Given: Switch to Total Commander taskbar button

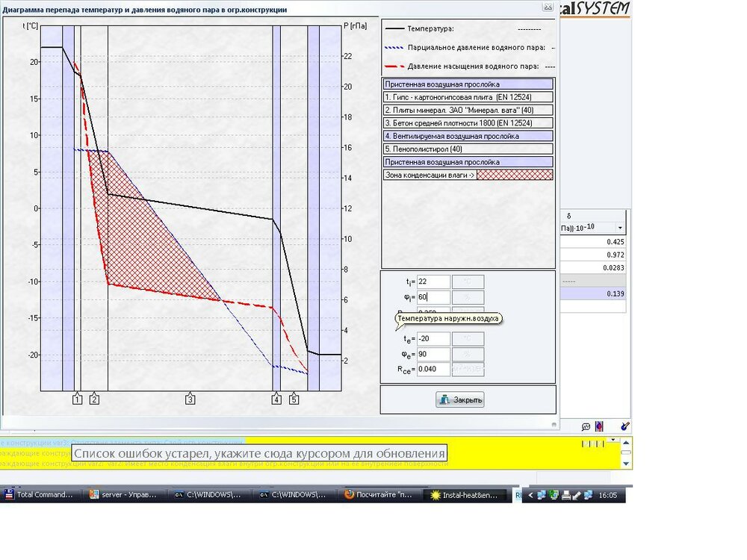Looking at the screenshot, I should (x=40, y=495).
